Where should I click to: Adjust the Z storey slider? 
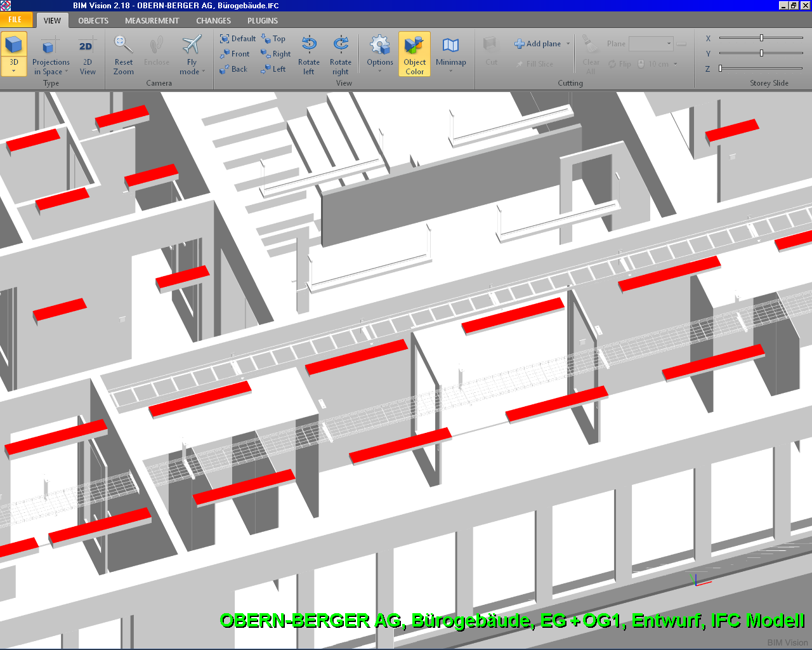761,69
